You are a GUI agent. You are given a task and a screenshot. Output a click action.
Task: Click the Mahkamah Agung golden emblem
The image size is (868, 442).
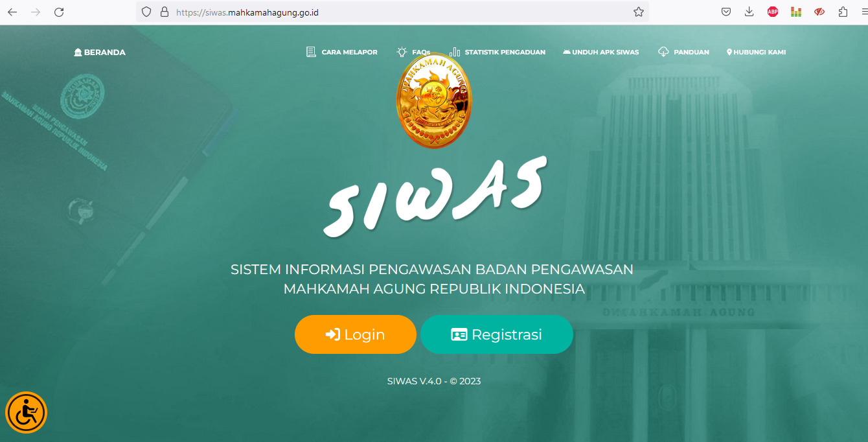pyautogui.click(x=434, y=100)
